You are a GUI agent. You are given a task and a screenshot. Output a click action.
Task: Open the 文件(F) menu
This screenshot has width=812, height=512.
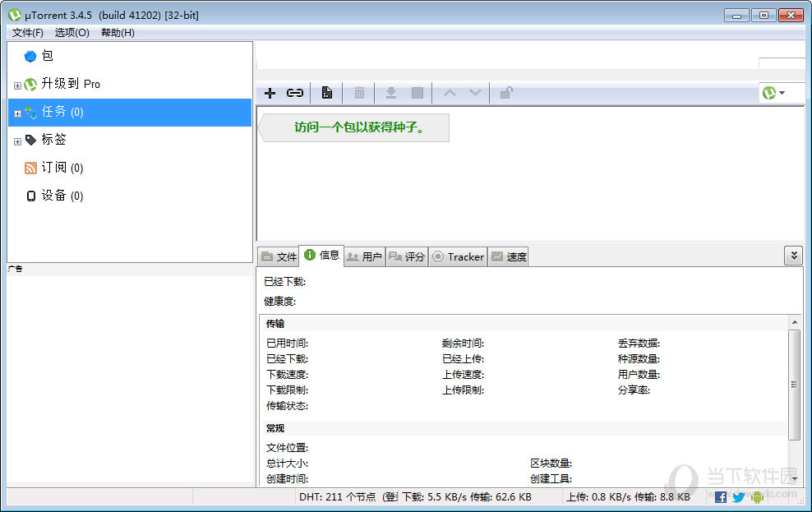tap(27, 33)
